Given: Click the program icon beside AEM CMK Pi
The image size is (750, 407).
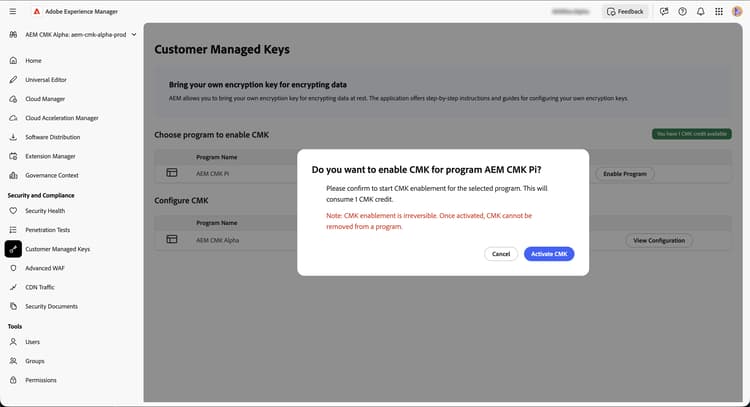Looking at the screenshot, I should (172, 173).
